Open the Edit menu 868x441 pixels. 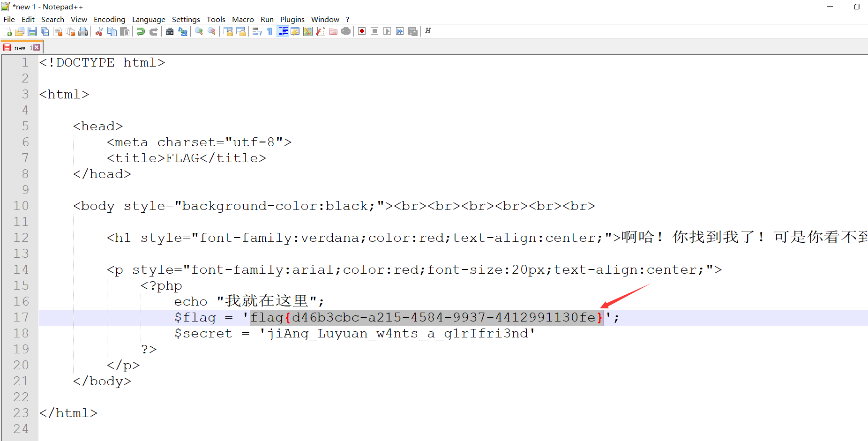tap(28, 19)
